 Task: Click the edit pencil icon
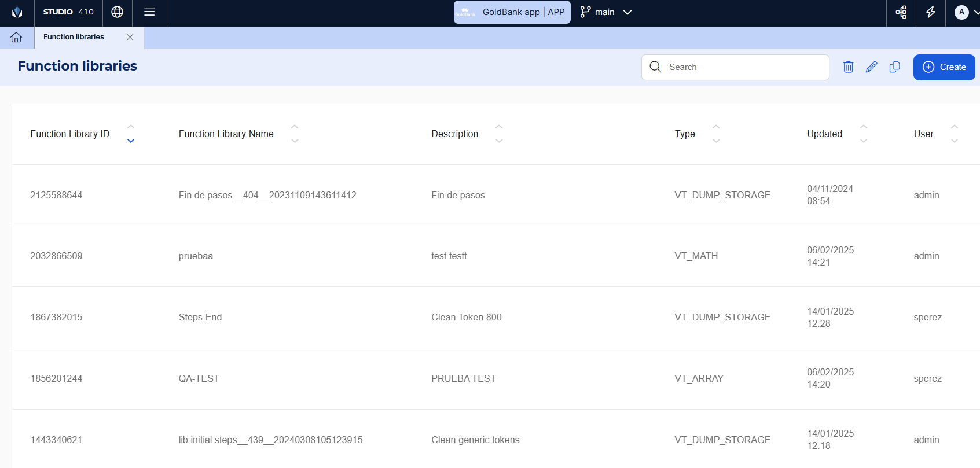click(x=871, y=67)
